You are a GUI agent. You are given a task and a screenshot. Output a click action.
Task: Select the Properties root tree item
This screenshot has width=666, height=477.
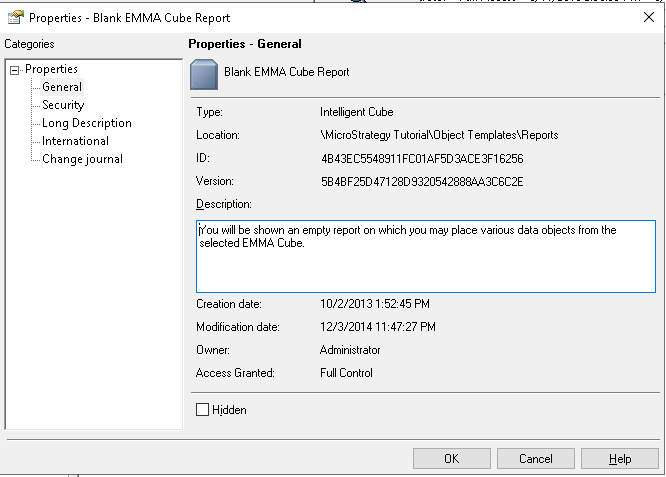[x=51, y=69]
